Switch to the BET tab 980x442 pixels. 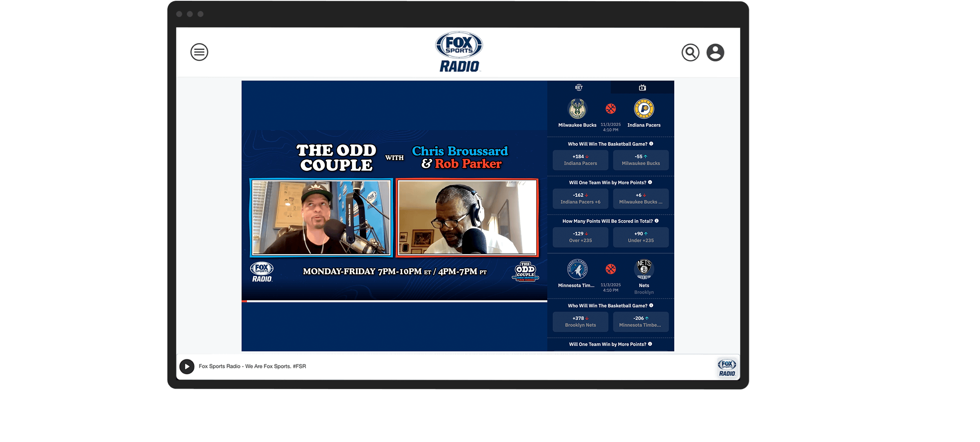[579, 87]
